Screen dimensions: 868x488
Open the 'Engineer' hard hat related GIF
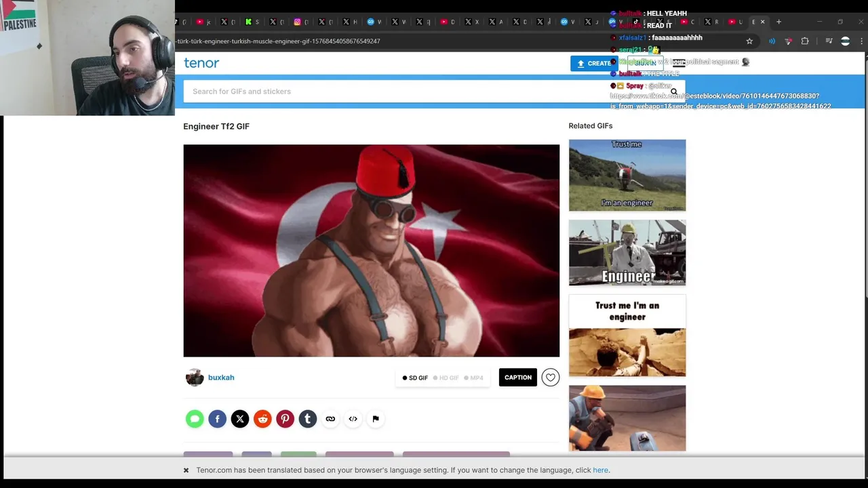tap(627, 253)
